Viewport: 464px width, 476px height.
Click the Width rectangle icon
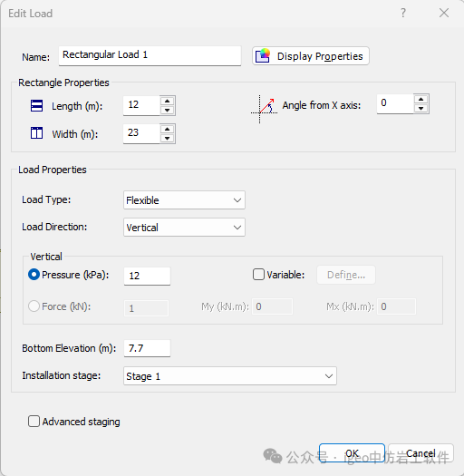(36, 133)
